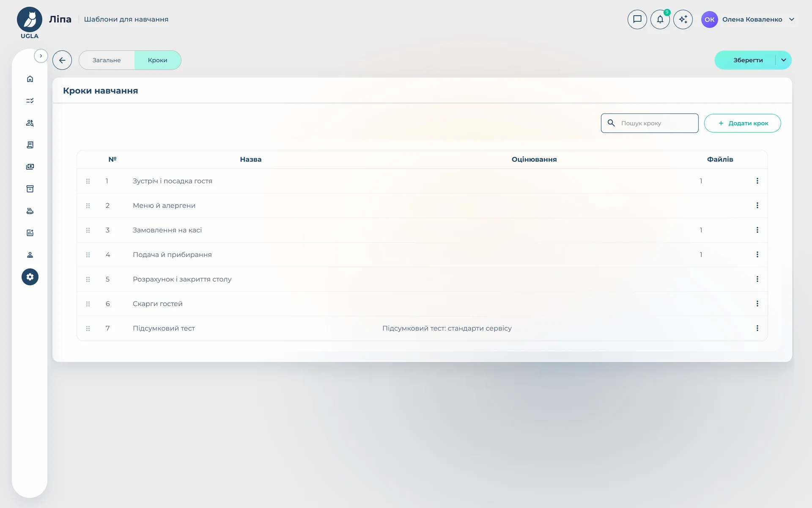This screenshot has height=508, width=812.
Task: Click Додати крок button
Action: tap(742, 123)
